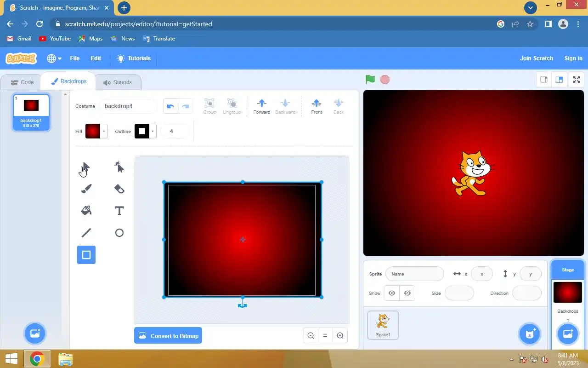Click the Scratch logo

(x=21, y=58)
